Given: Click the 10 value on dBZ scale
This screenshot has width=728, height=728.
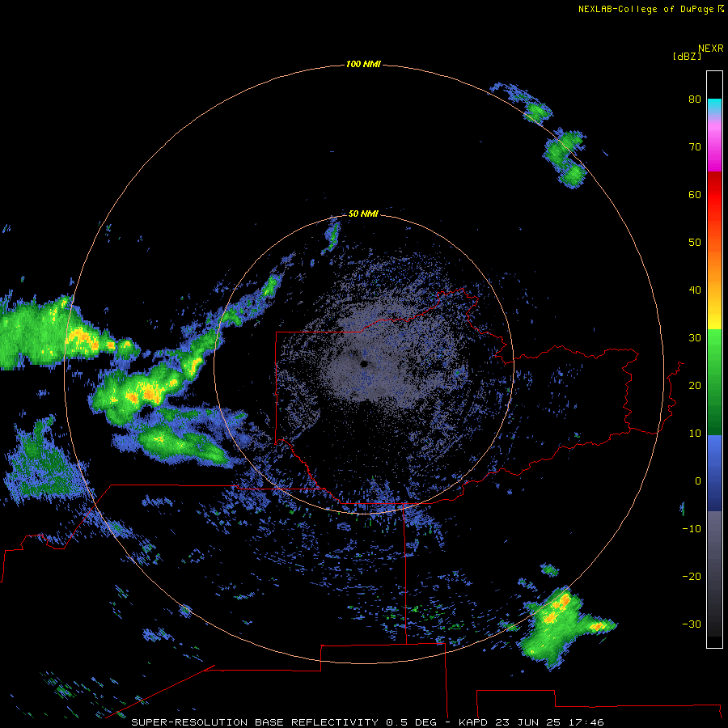Looking at the screenshot, I should [695, 434].
